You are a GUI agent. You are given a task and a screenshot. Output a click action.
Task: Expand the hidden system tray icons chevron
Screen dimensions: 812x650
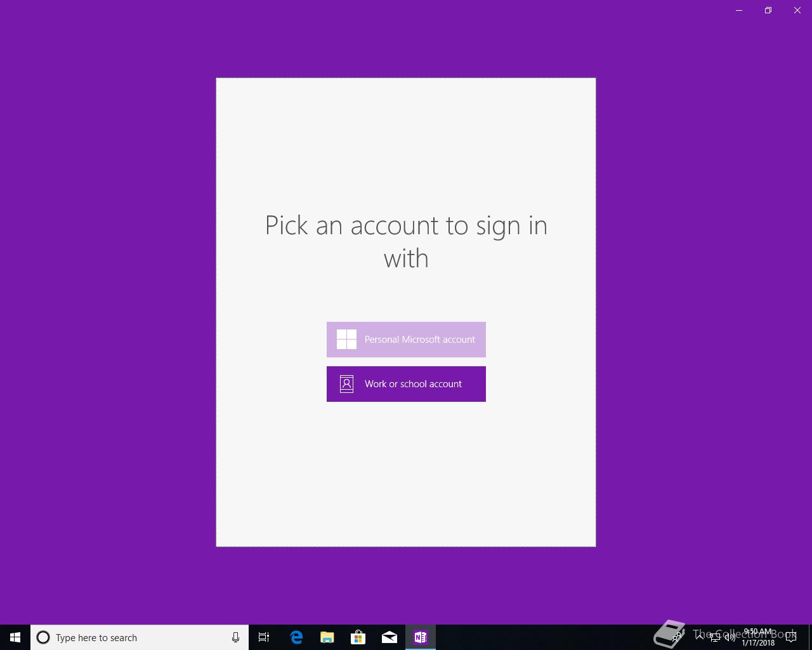699,637
